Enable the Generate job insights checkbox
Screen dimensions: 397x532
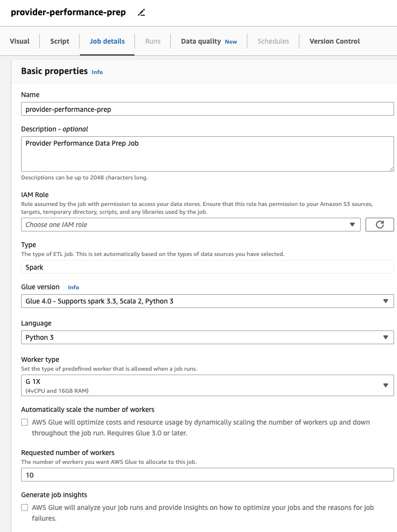pyautogui.click(x=24, y=507)
